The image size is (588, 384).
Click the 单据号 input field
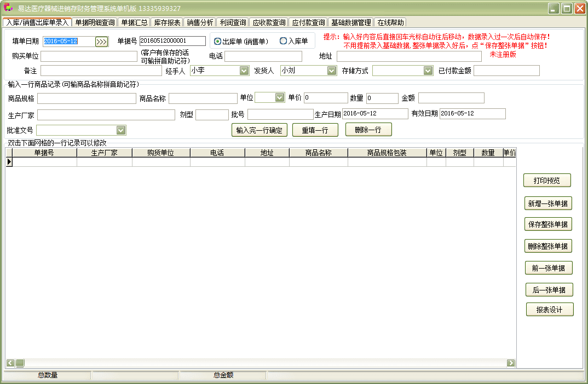pos(172,41)
